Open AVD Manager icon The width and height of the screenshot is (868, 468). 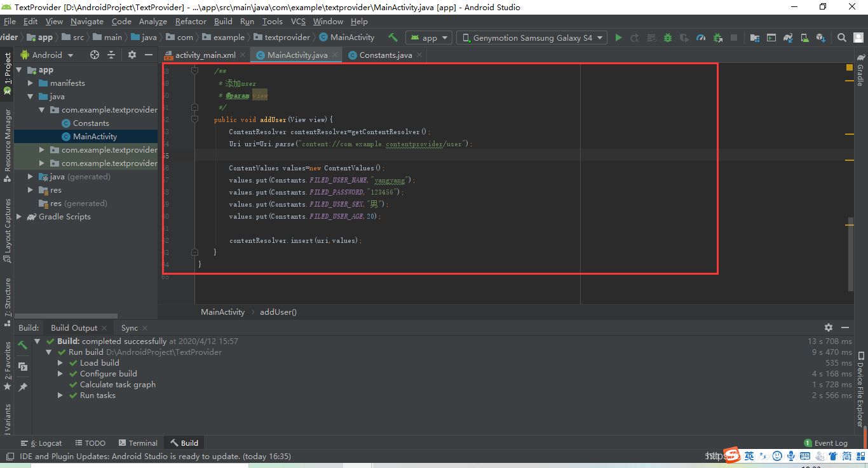click(x=804, y=38)
